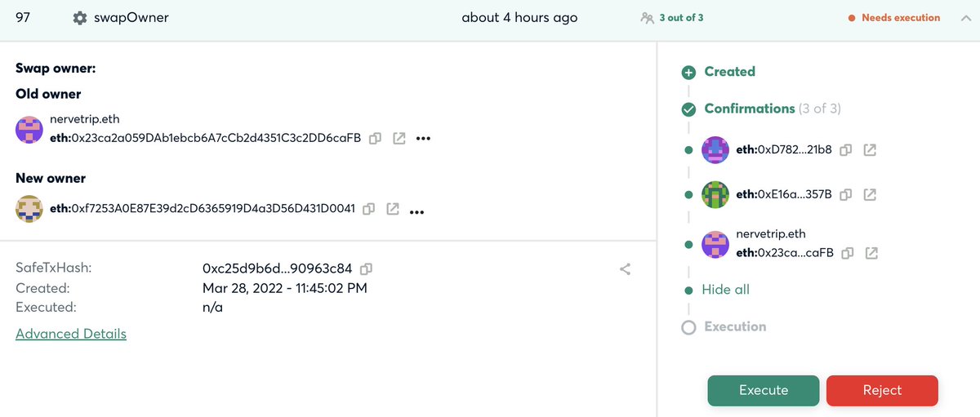The height and width of the screenshot is (417, 980).
Task: Click created date Mar 28, 2022
Action: [x=285, y=288]
